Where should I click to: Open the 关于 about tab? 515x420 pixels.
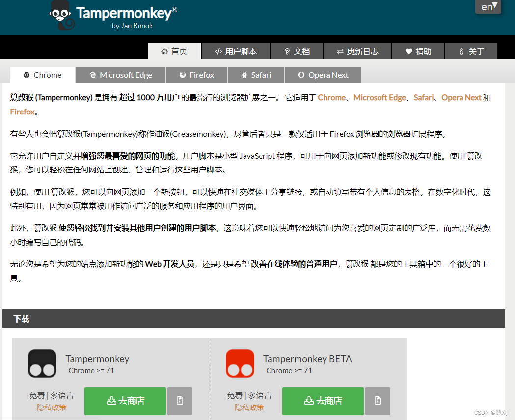[x=471, y=51]
